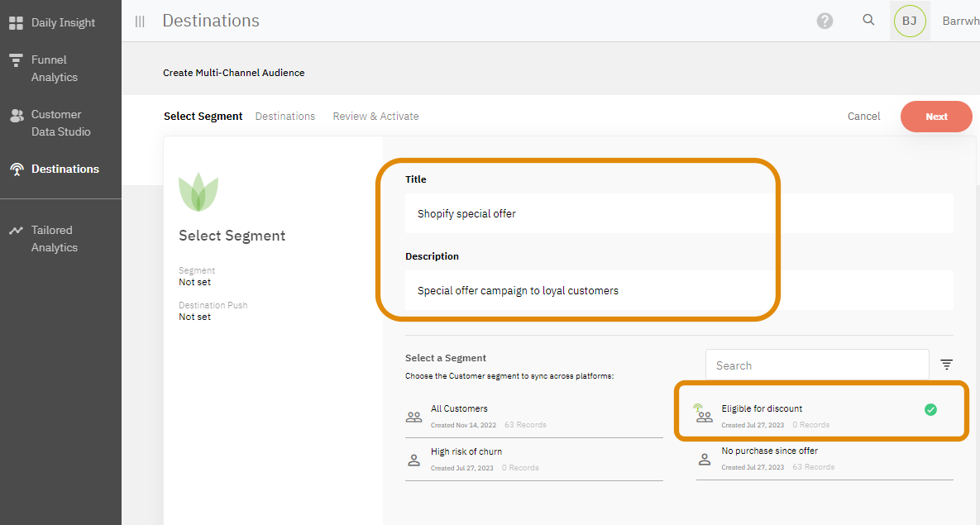Image resolution: width=980 pixels, height=525 pixels.
Task: Collapse sidebar using the three-bar handle
Action: (140, 21)
